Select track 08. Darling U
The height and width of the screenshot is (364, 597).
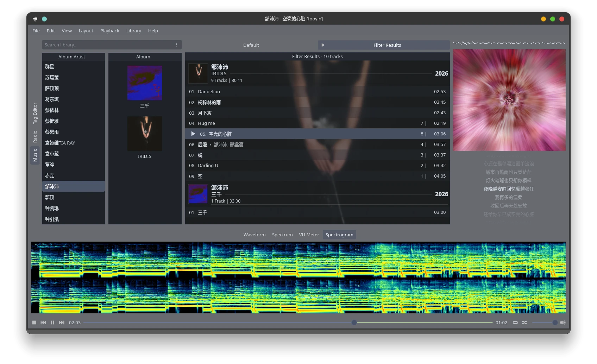[318, 165]
